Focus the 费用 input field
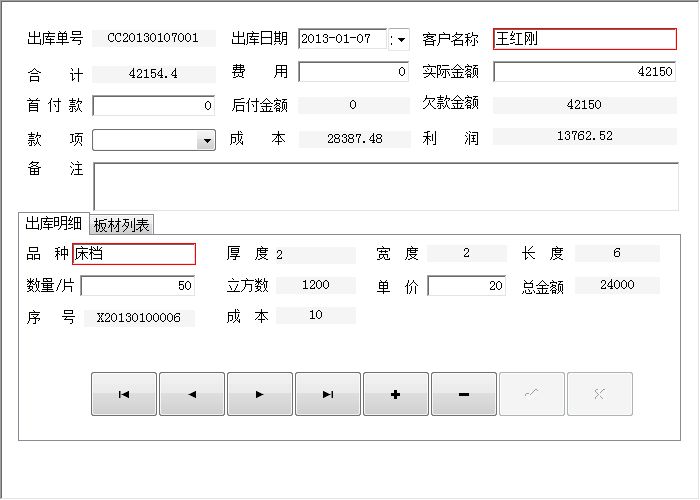This screenshot has width=700, height=500. click(x=354, y=73)
